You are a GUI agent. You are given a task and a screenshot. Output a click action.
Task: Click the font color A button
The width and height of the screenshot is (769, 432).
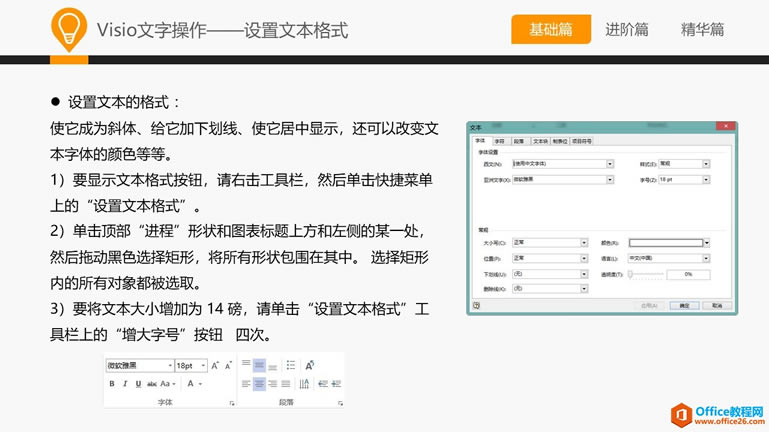(x=190, y=383)
